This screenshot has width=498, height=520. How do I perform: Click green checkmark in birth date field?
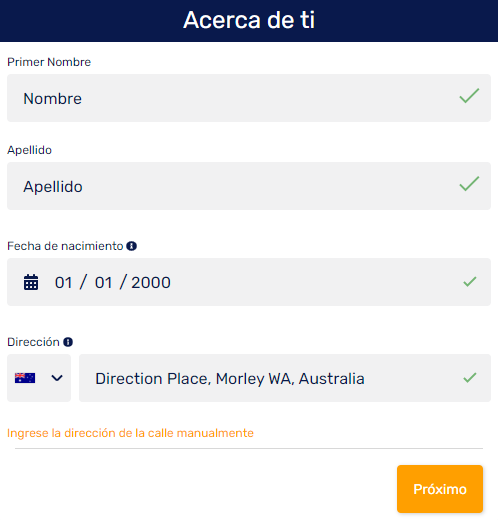(470, 282)
